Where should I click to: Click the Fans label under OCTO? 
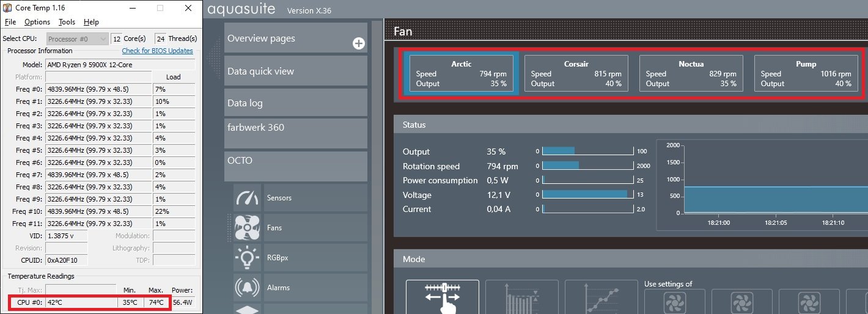tap(274, 228)
